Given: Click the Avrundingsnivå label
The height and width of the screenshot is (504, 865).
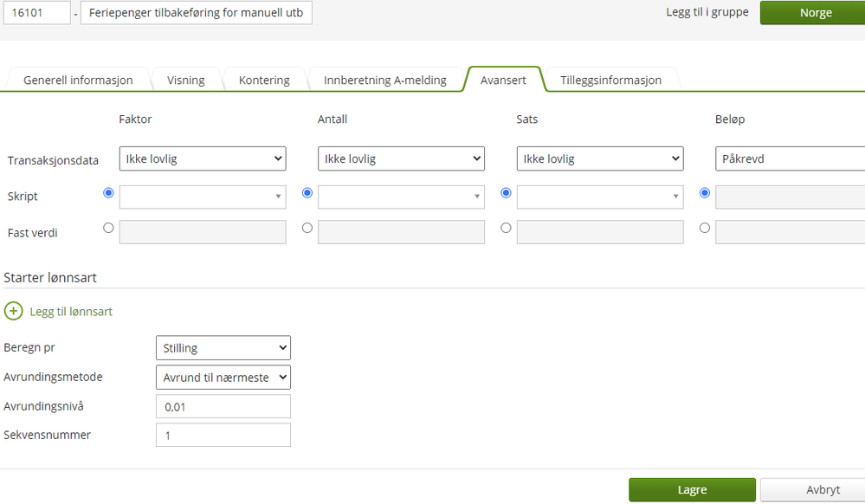Looking at the screenshot, I should coord(43,406).
